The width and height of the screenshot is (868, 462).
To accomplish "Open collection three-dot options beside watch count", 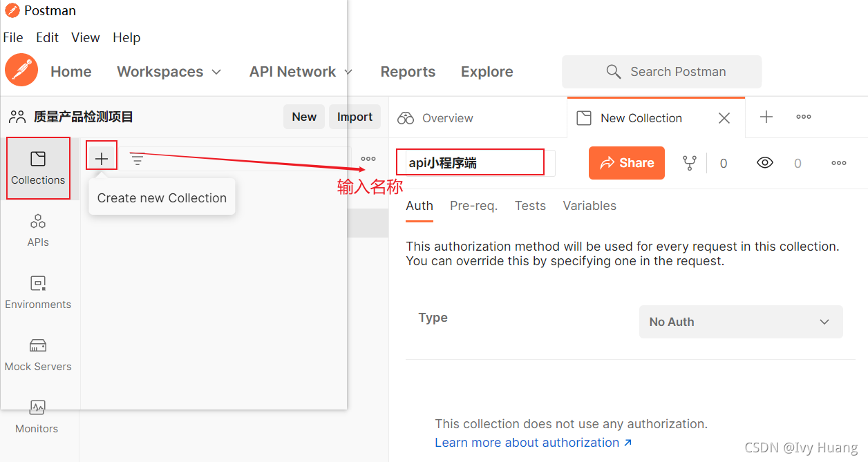I will (839, 163).
